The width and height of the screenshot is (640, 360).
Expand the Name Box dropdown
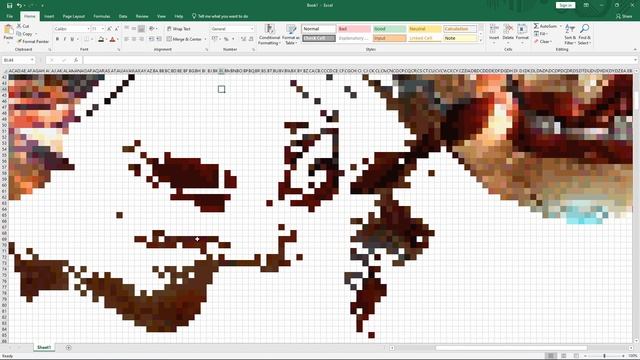pyautogui.click(x=32, y=60)
